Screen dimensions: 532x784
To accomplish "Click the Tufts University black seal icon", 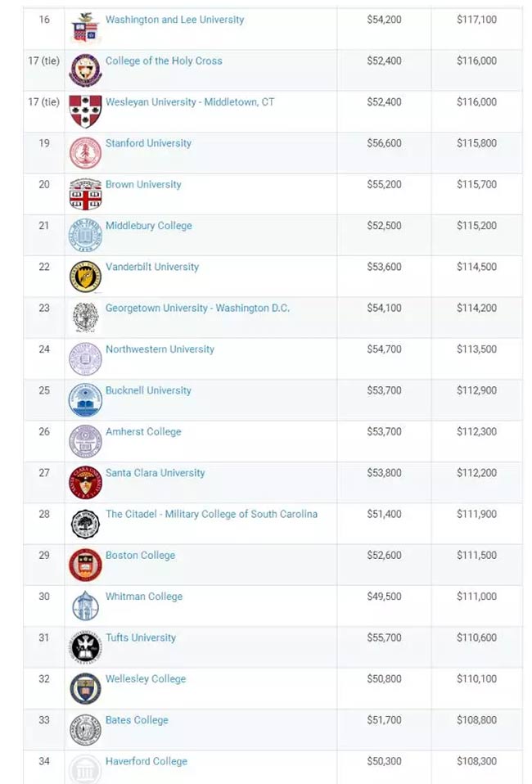I will coord(85,647).
